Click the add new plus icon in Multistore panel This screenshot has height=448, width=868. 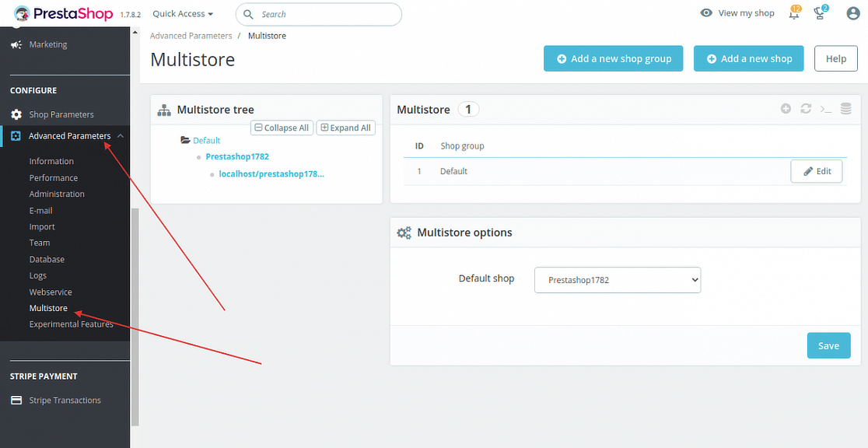point(786,109)
